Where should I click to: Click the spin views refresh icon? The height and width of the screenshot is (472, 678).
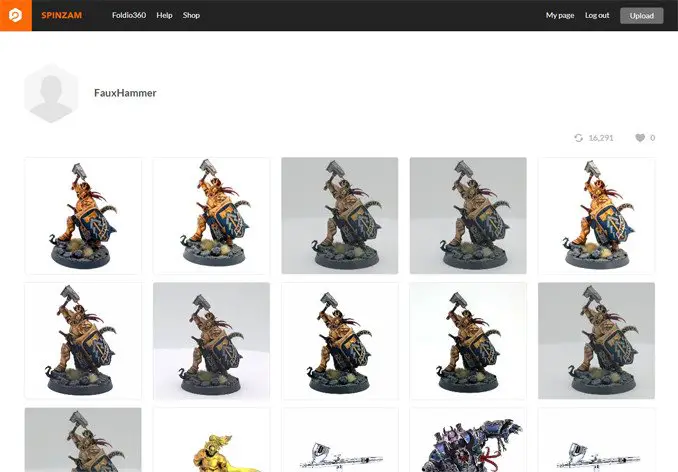(x=579, y=138)
